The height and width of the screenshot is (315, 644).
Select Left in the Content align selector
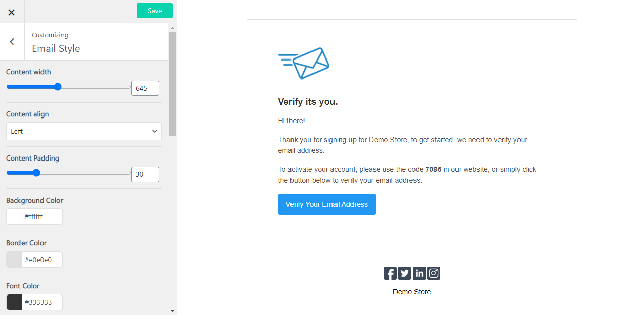tap(84, 131)
